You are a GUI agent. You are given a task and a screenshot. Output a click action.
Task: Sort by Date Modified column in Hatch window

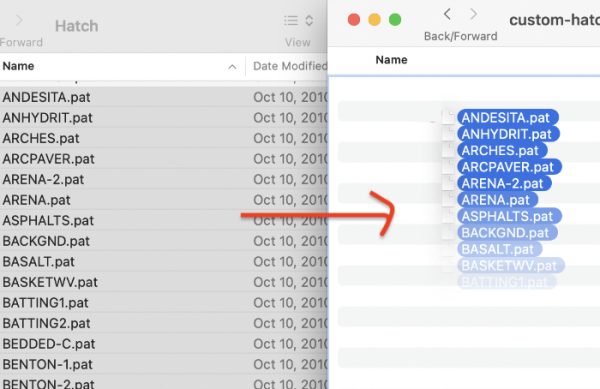[x=290, y=66]
